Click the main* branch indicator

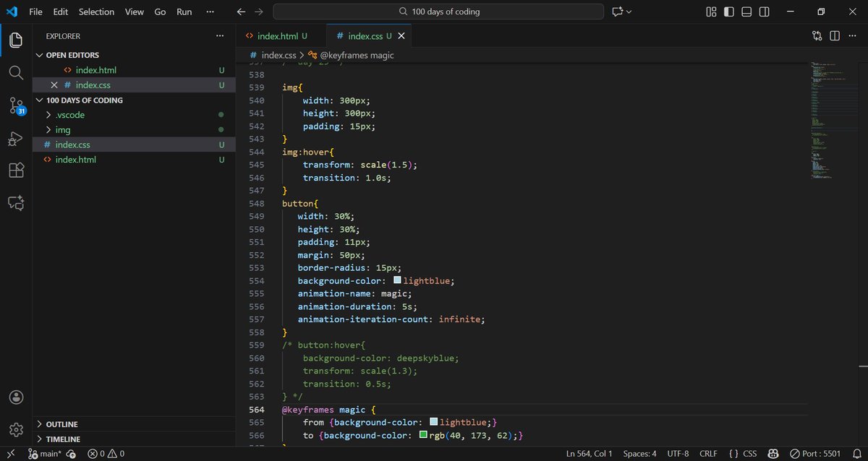pos(44,454)
